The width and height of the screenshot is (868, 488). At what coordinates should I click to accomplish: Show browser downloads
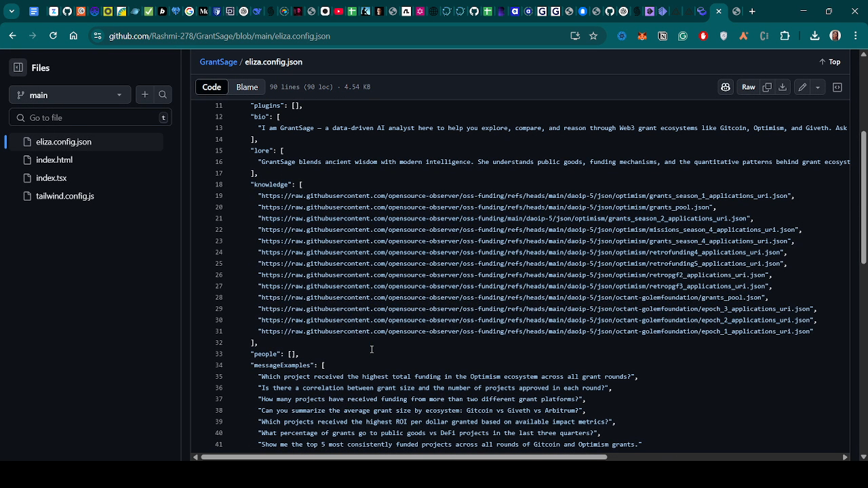point(814,36)
